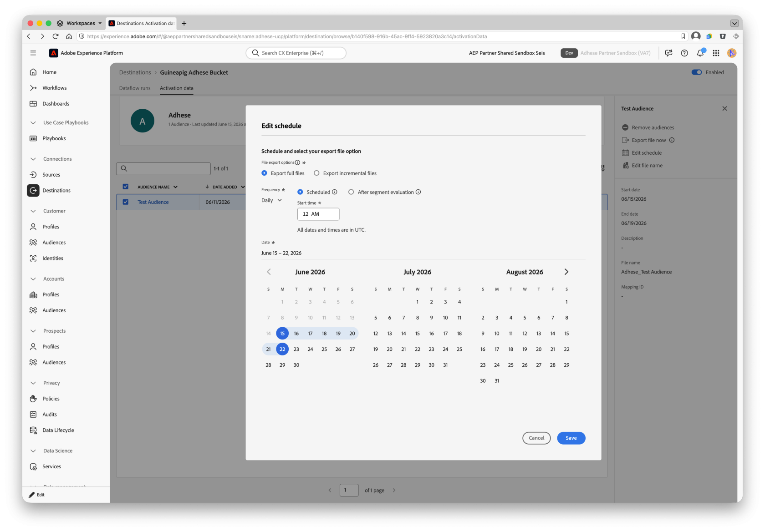Open Dashboards from sidebar
765x532 pixels.
click(x=56, y=104)
